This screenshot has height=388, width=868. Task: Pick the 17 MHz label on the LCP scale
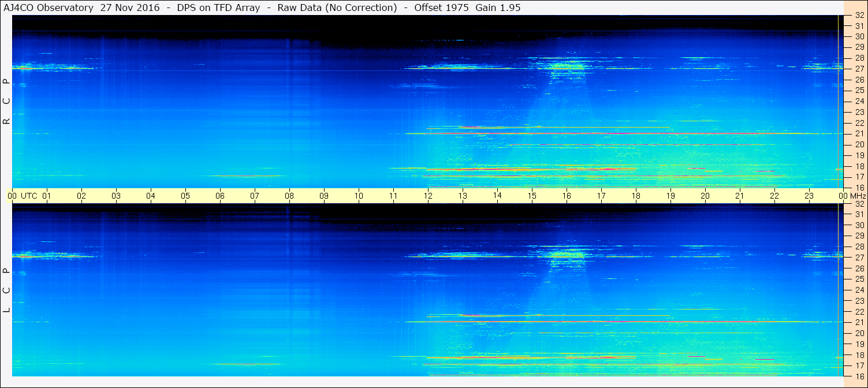pyautogui.click(x=859, y=365)
